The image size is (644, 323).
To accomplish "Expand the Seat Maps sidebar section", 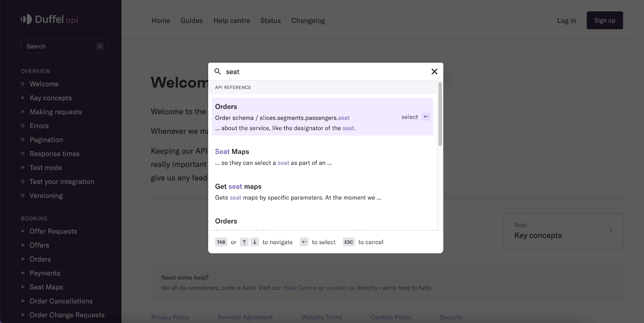I will click(23, 287).
